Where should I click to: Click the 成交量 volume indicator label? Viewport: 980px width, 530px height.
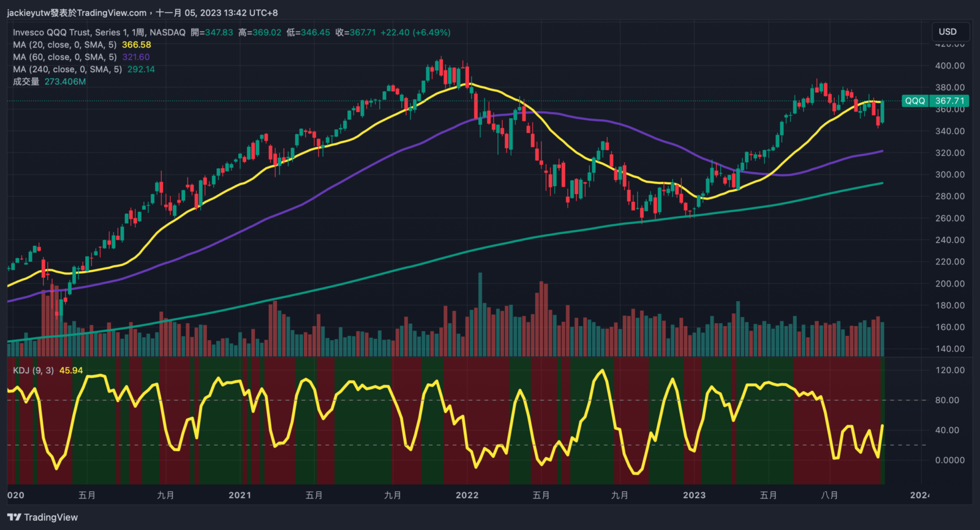26,81
